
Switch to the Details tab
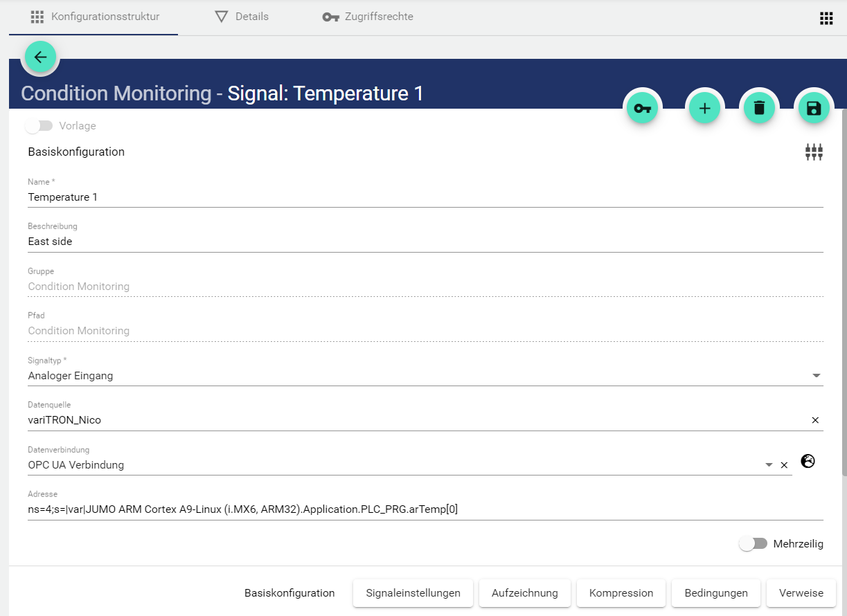coord(242,17)
